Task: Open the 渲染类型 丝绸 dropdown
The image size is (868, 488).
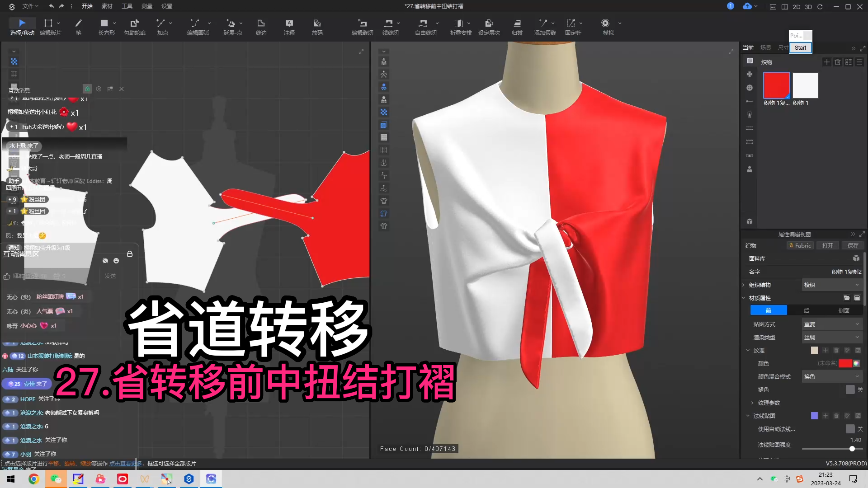Action: tap(832, 337)
